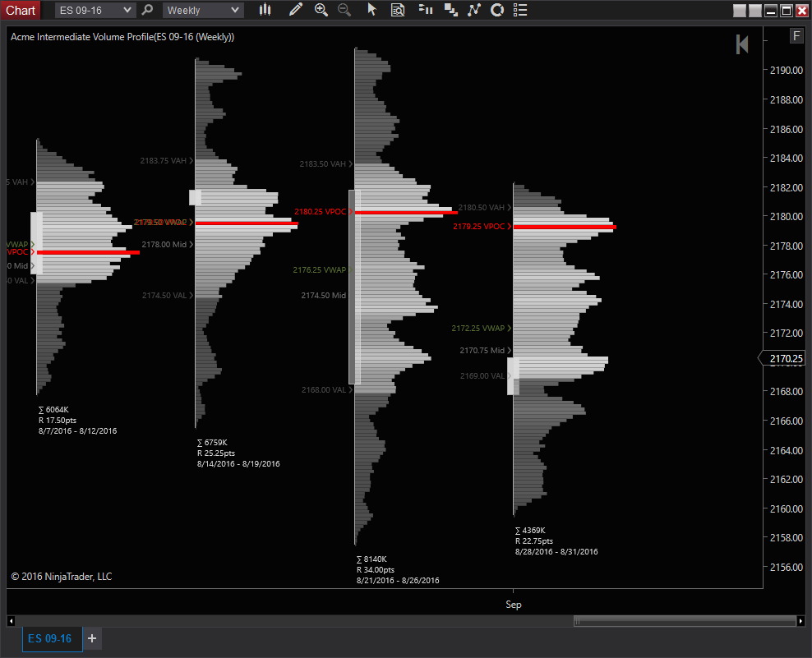Viewport: 812px width, 658px height.
Task: Click the 2180.25 VPOC label
Action: 320,212
